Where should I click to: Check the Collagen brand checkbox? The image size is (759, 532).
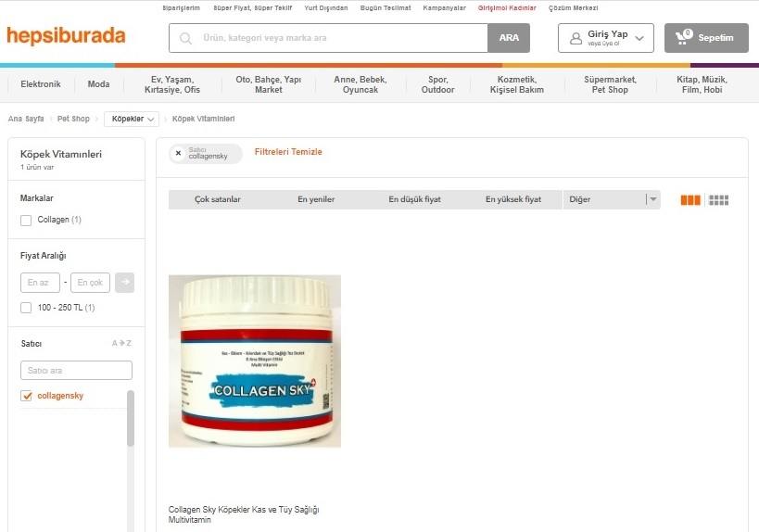pyautogui.click(x=26, y=221)
